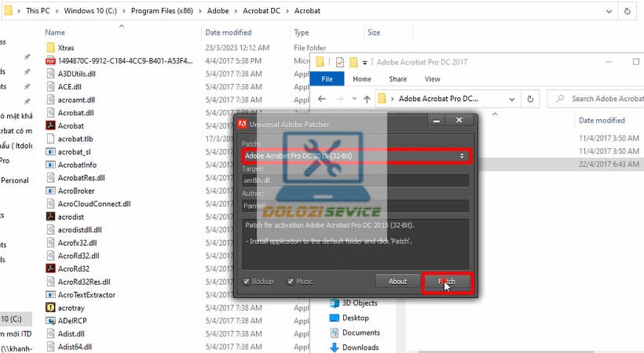644x353 pixels.
Task: Select Desktop in the navigation pane
Action: tap(349, 318)
